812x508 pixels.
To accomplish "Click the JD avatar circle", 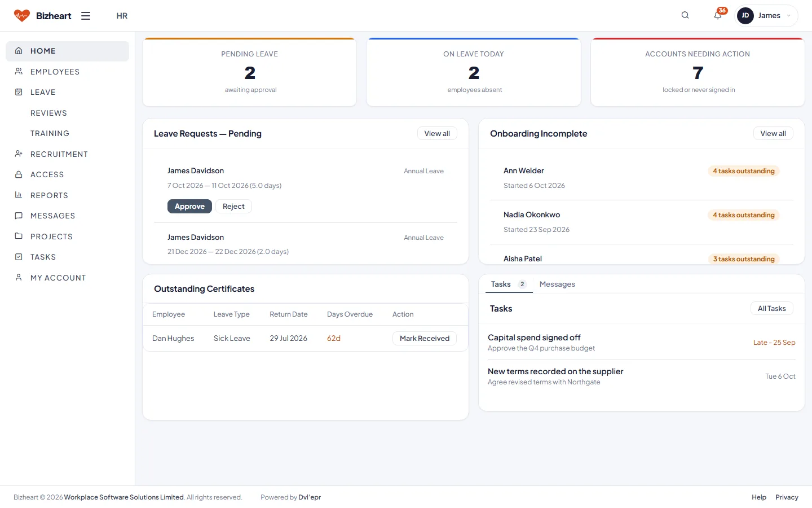I will click(x=745, y=16).
